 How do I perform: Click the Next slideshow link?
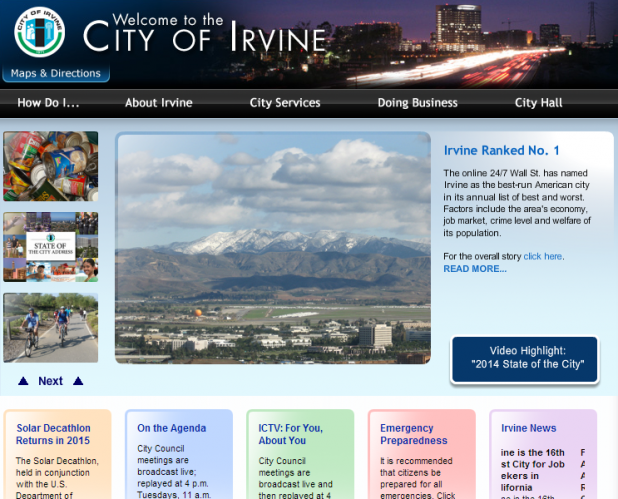[x=50, y=381]
